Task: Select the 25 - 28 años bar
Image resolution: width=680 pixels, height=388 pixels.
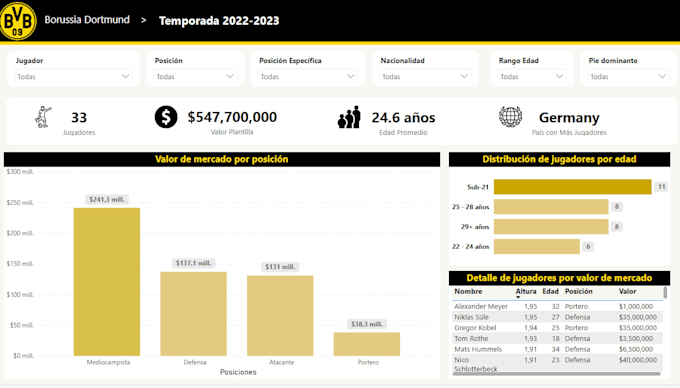Action: click(x=551, y=207)
